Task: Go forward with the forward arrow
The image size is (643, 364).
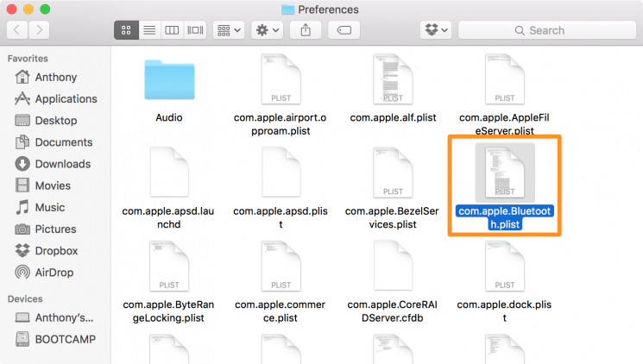Action: [x=39, y=30]
